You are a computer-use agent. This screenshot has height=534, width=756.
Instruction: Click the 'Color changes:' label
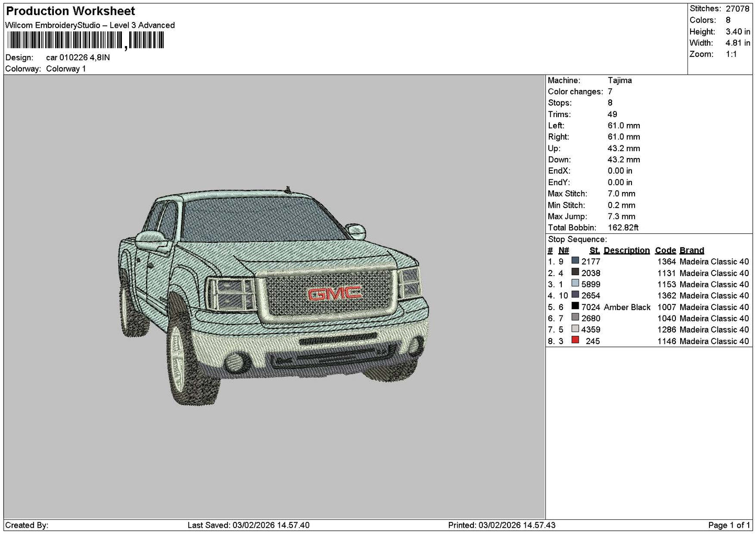point(575,92)
